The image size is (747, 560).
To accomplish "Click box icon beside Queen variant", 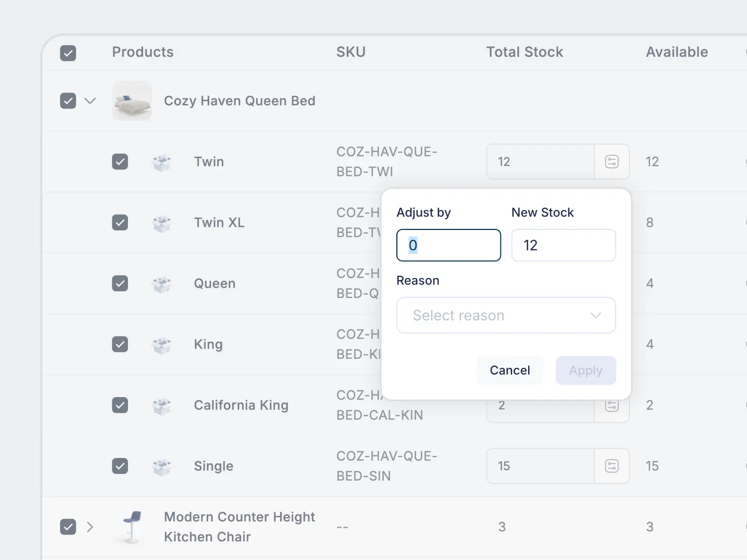I will click(162, 283).
